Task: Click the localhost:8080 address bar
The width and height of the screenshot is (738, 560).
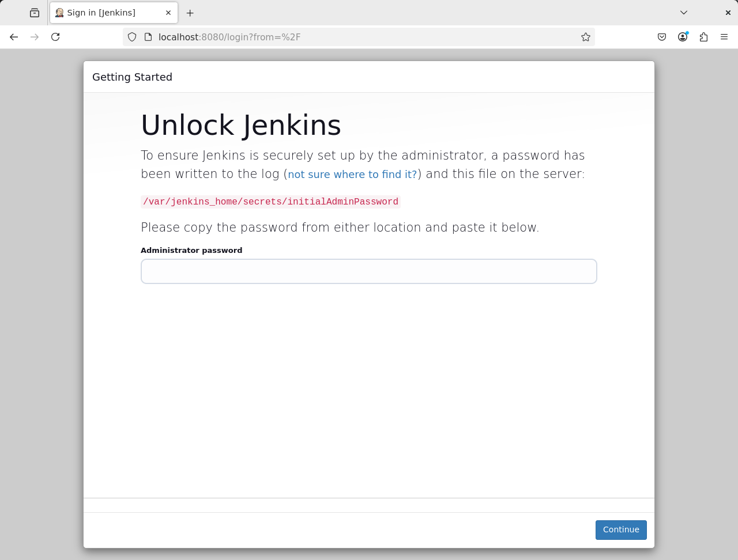Action: (357, 37)
